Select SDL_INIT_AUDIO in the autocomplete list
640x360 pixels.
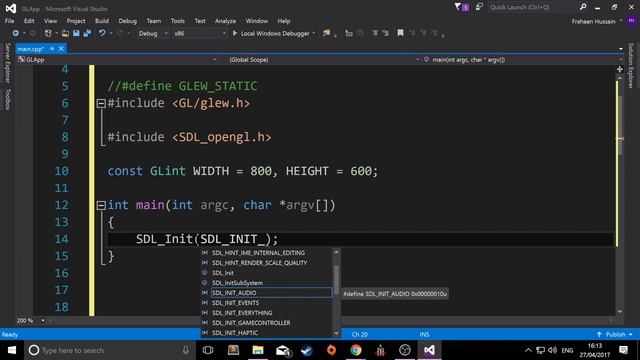point(271,293)
